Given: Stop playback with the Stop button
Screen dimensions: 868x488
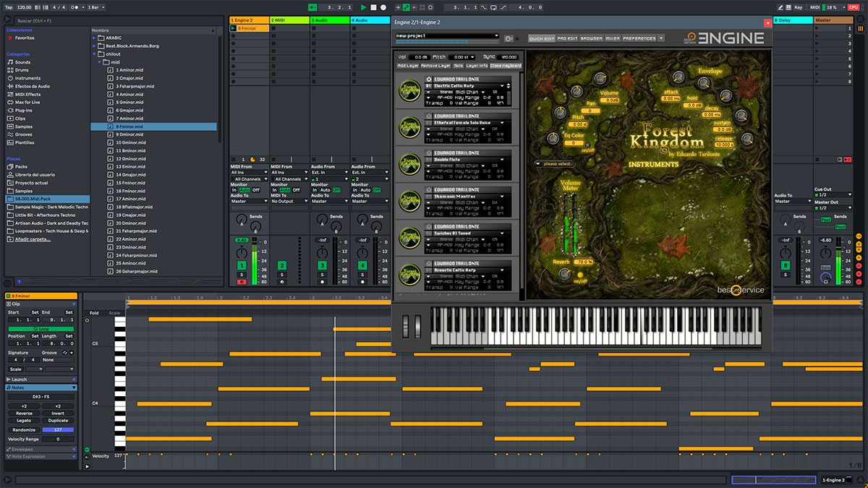Looking at the screenshot, I should coord(374,7).
